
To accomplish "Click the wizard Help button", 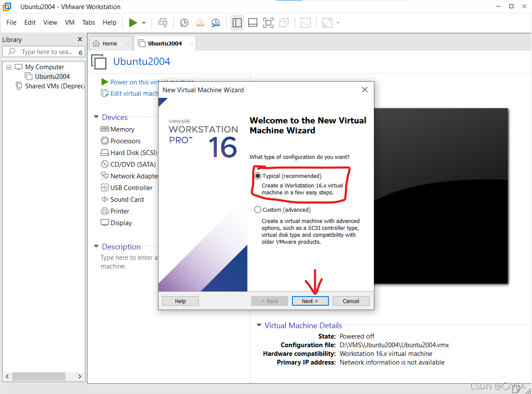I will pos(180,301).
